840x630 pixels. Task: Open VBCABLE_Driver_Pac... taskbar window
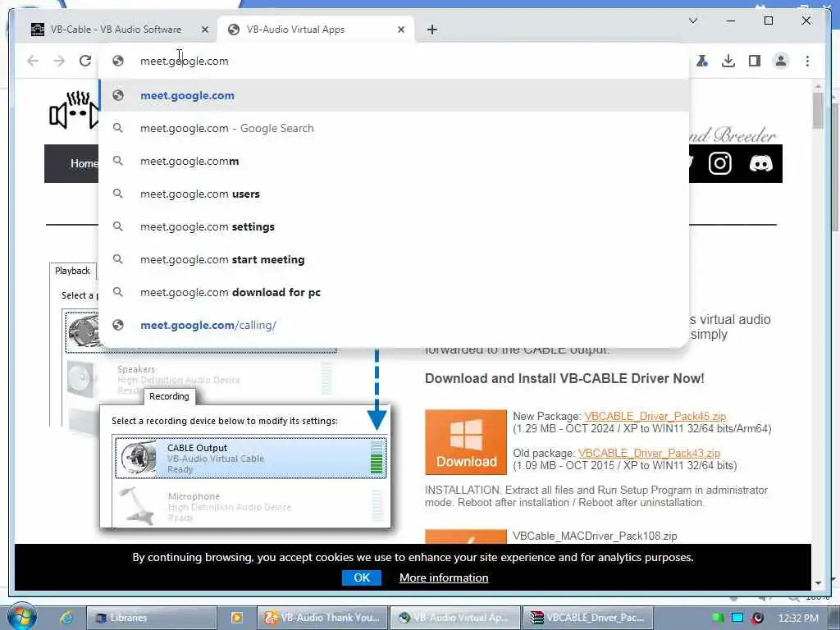coord(587,618)
